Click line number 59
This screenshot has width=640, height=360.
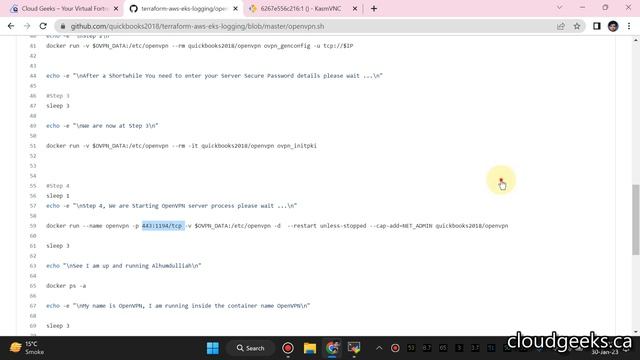(33, 226)
